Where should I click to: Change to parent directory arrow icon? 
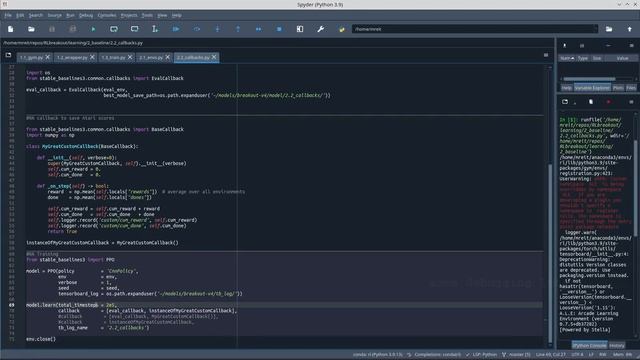pos(629,29)
